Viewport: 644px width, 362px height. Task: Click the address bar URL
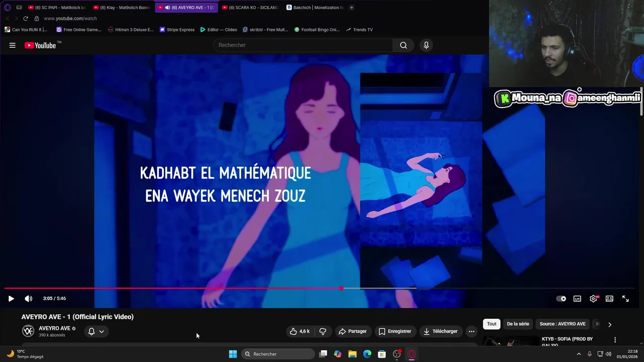click(70, 19)
